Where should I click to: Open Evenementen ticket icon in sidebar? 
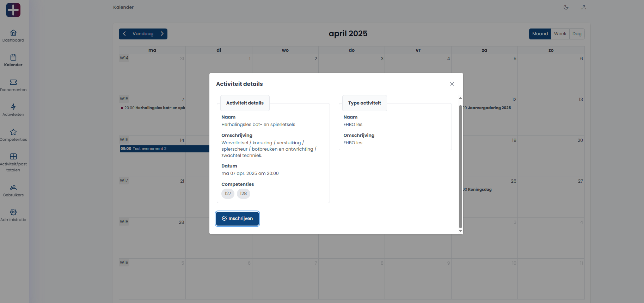13,82
